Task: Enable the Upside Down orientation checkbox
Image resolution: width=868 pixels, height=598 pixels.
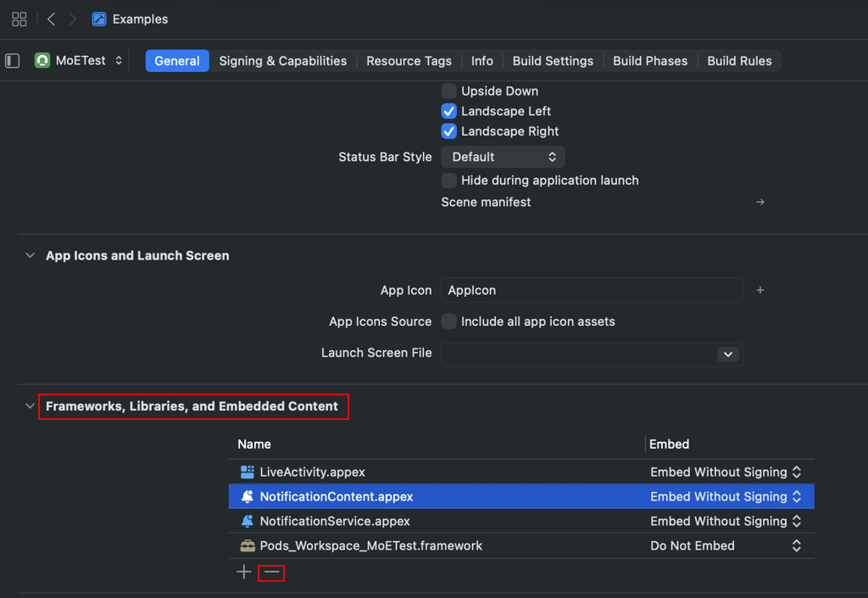Action: [449, 91]
